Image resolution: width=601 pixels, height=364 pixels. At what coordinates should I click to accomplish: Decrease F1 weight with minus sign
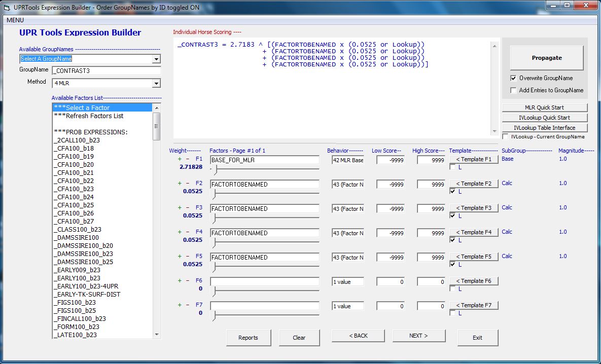(x=188, y=159)
